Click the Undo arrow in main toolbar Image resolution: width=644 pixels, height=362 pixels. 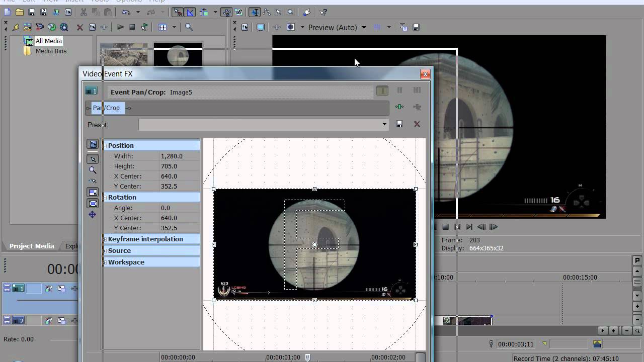pyautogui.click(x=126, y=12)
